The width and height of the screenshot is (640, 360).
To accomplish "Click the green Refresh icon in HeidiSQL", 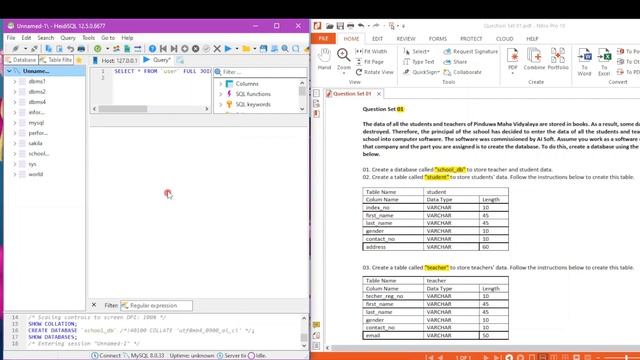I will [x=97, y=49].
